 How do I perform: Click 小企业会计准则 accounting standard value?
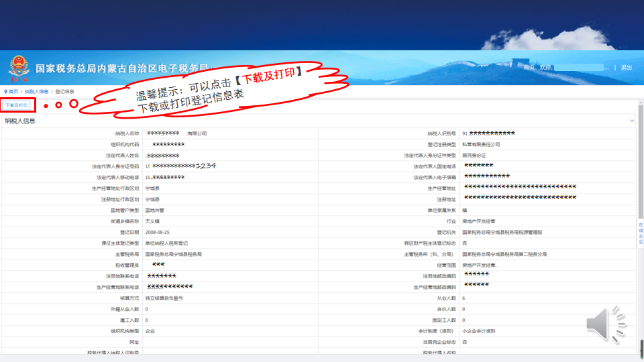point(478,331)
